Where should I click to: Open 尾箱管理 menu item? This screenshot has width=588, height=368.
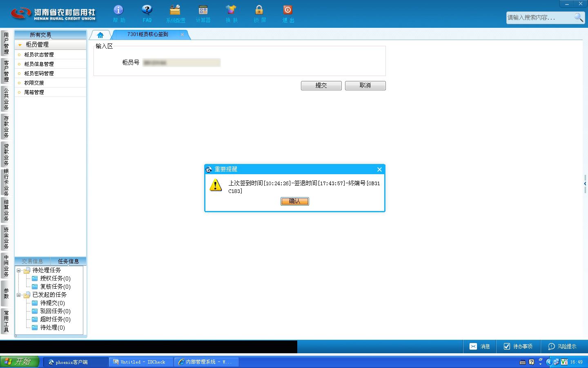click(34, 92)
